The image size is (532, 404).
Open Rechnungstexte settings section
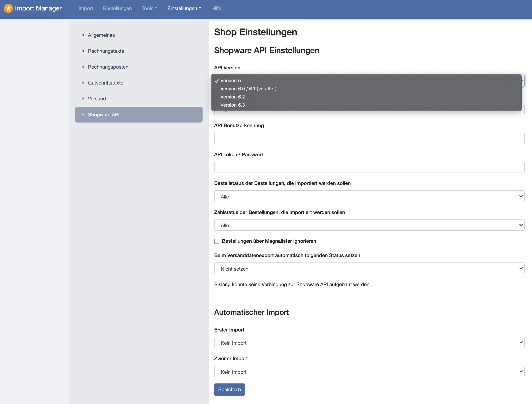[139, 51]
